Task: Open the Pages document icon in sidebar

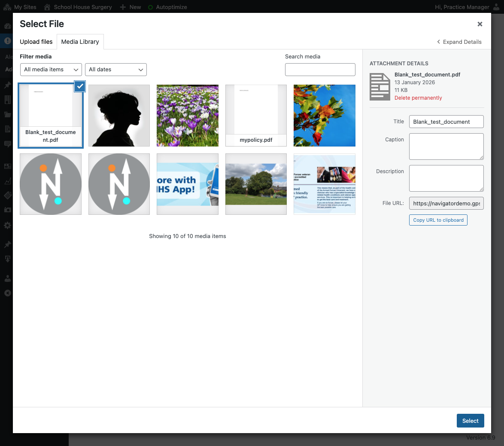Action: pos(8,129)
